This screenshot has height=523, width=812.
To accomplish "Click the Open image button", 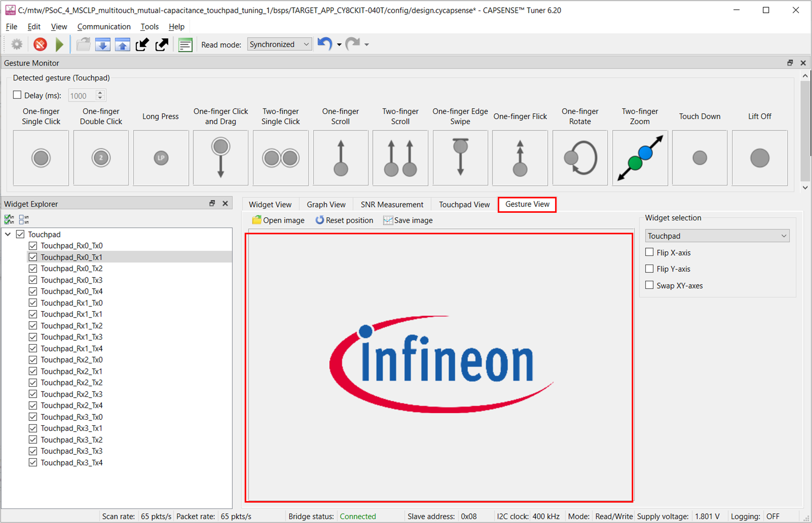I will click(x=278, y=220).
